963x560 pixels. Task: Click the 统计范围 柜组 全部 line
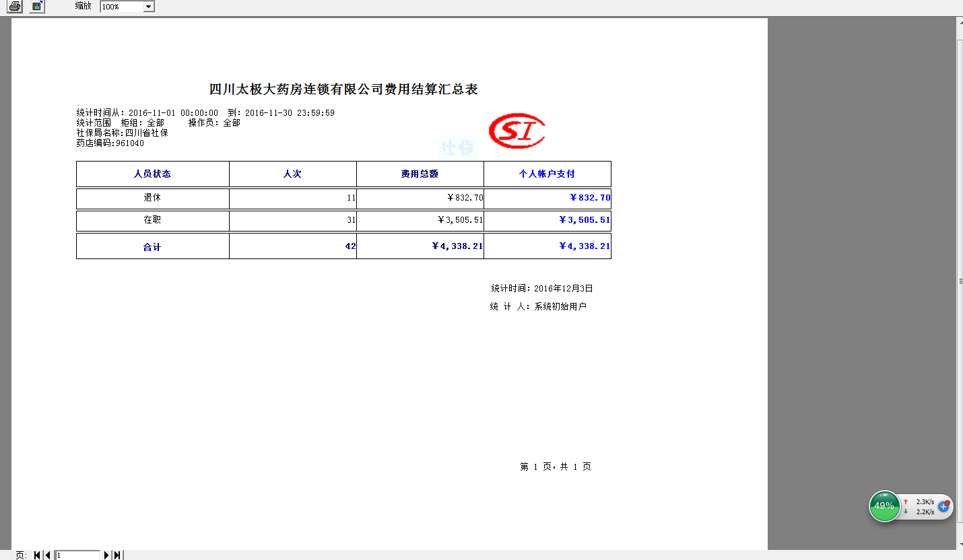[x=158, y=123]
